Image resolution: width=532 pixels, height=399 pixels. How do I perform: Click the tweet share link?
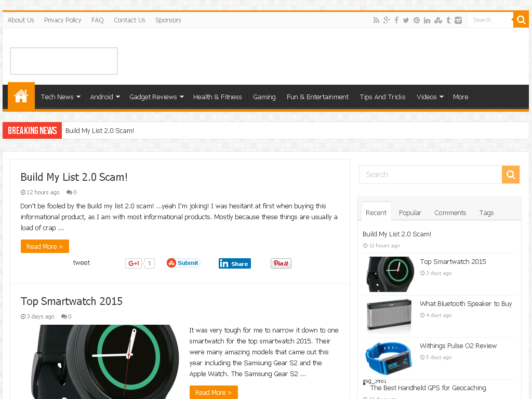tap(82, 262)
